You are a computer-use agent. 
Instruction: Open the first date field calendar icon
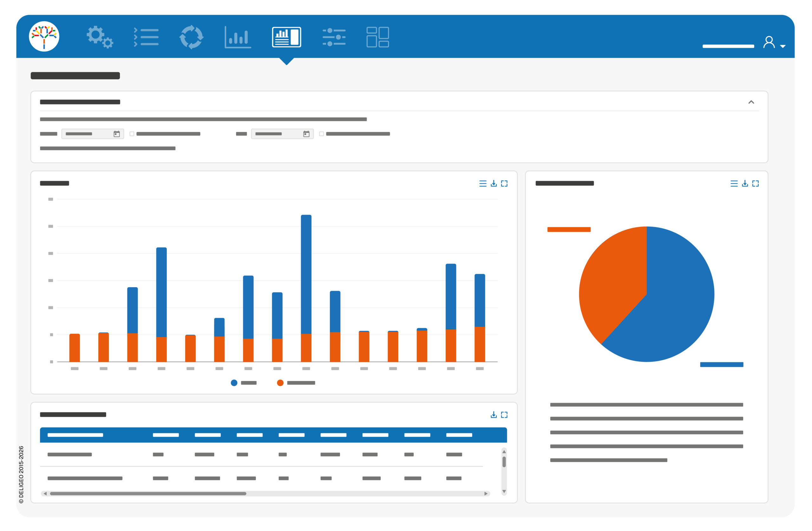tap(117, 134)
